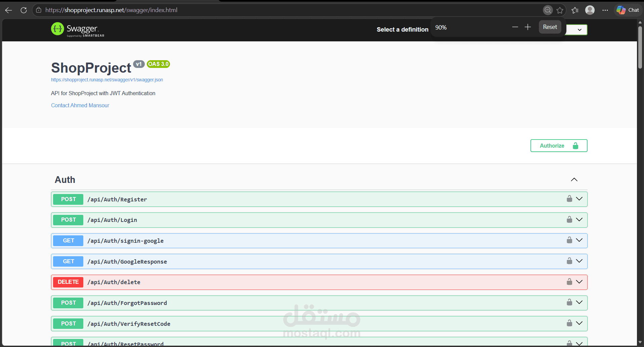The height and width of the screenshot is (347, 644).
Task: Click GET badge of /api/Auth/signin-google
Action: pyautogui.click(x=68, y=241)
